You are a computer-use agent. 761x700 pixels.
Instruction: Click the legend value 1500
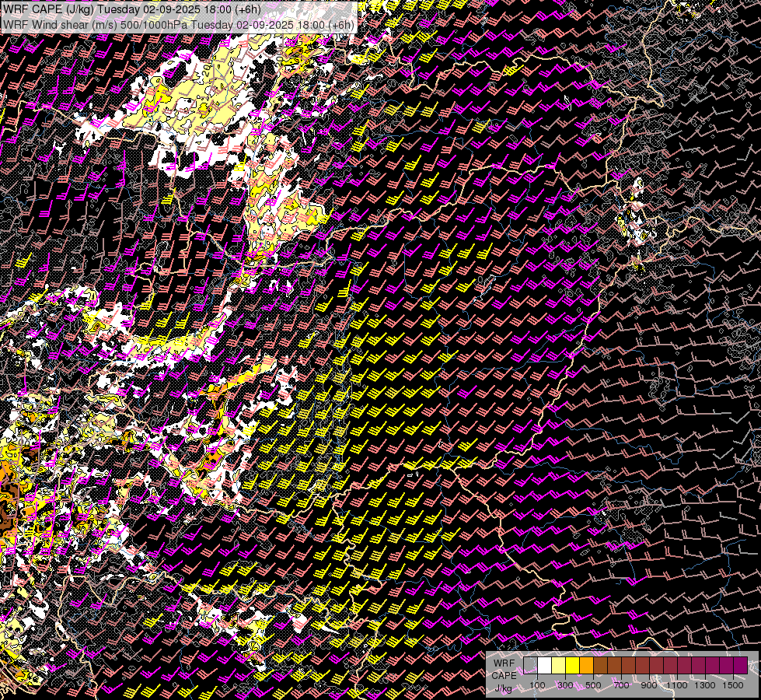733,685
